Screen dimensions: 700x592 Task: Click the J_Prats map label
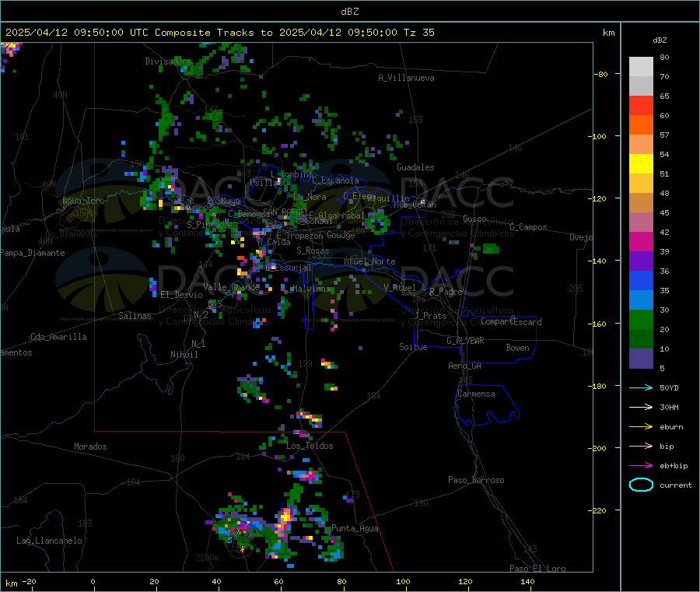(430, 316)
